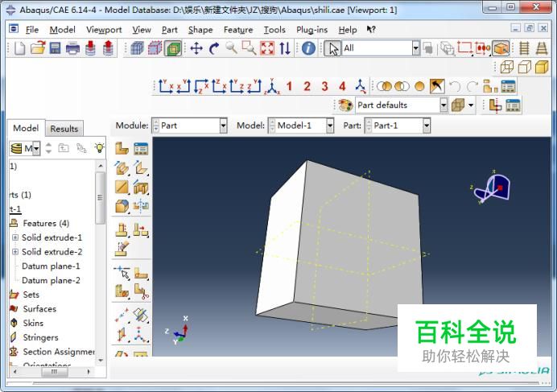
Task: Click the view orientation compass widget
Action: (492, 188)
